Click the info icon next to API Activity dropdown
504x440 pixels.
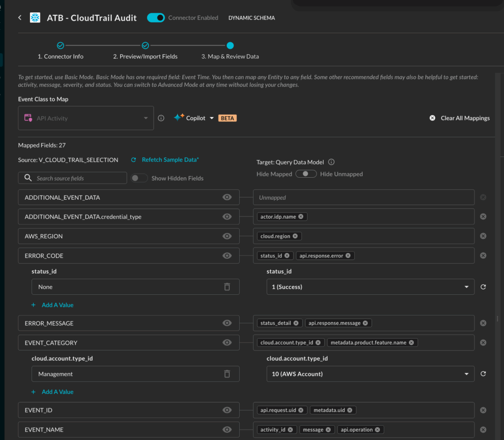[161, 118]
